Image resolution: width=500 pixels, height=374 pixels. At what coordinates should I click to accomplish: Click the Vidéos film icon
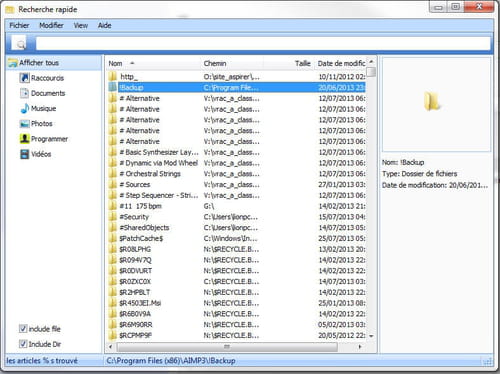(x=24, y=154)
